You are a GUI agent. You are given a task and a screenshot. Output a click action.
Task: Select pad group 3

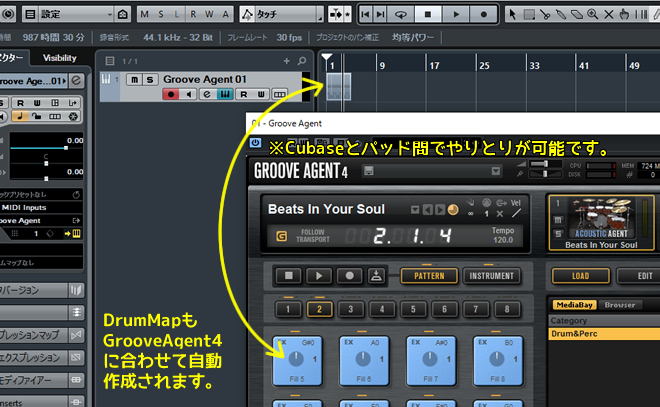350,309
